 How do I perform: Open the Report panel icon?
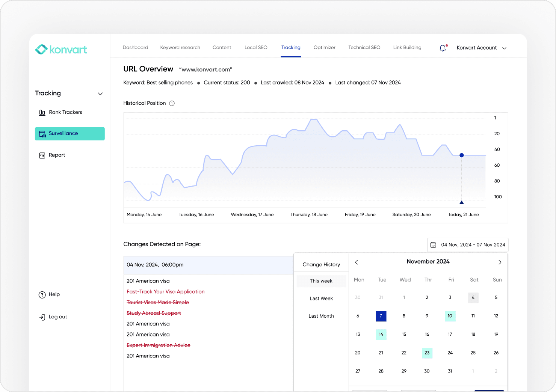(x=42, y=155)
